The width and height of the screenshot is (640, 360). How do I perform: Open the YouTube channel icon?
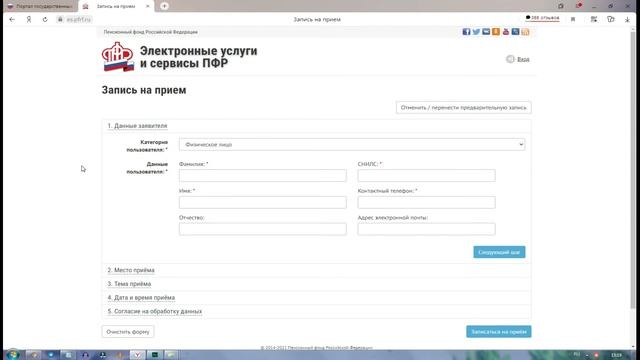click(506, 32)
